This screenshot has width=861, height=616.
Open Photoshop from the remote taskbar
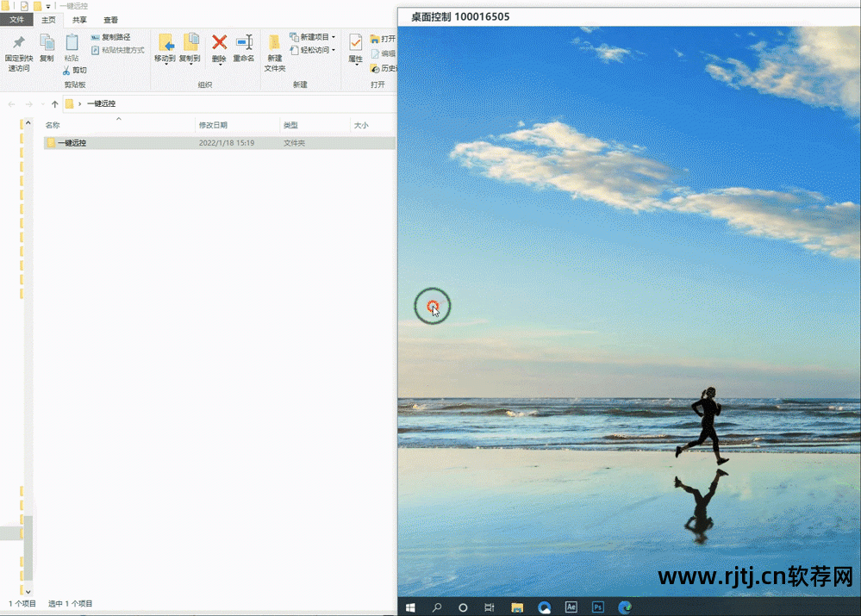tap(598, 607)
